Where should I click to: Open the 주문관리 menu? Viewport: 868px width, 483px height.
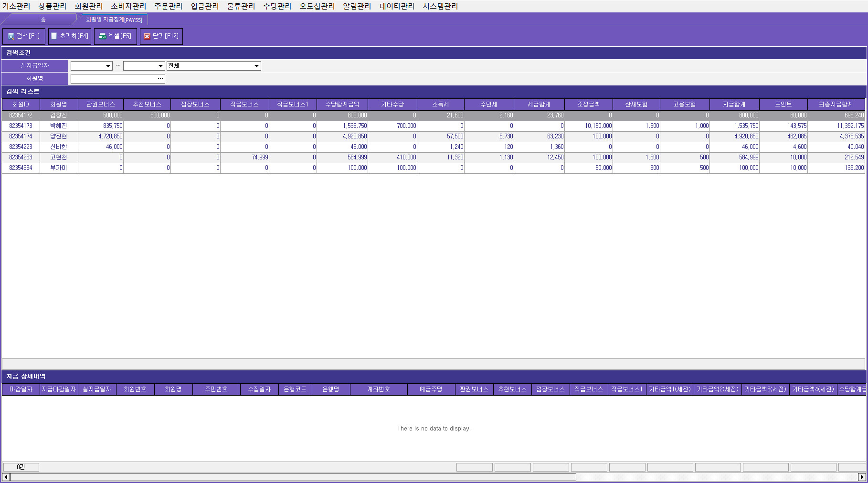tap(169, 6)
